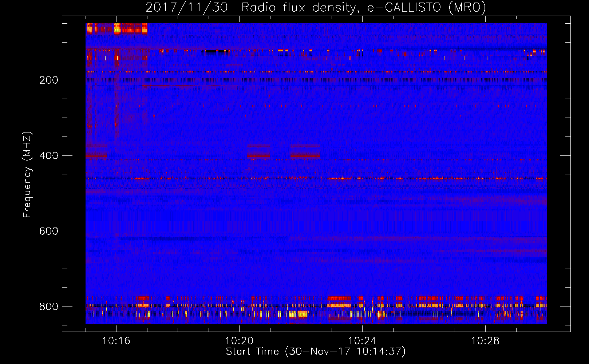The image size is (589, 364).
Task: Click the 10:24 time tick label
Action: pos(362,341)
